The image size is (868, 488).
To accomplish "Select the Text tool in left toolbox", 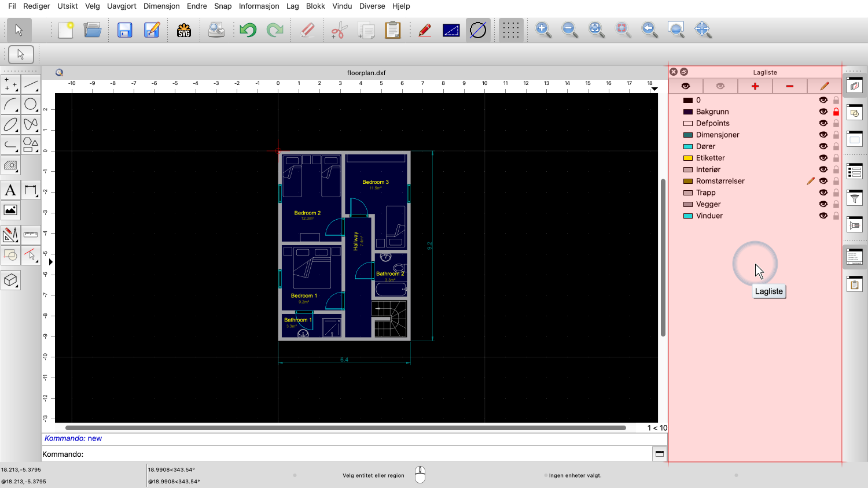I will tap(10, 190).
